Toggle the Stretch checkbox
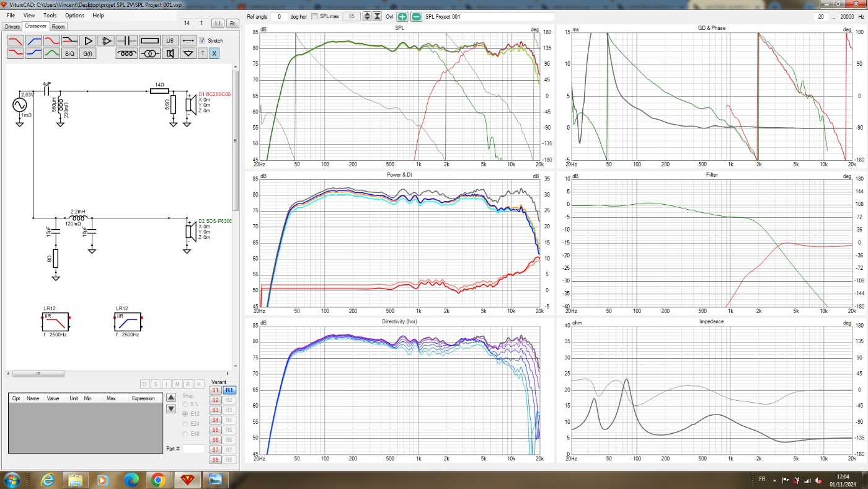Image resolution: width=868 pixels, height=489 pixels. pos(202,41)
